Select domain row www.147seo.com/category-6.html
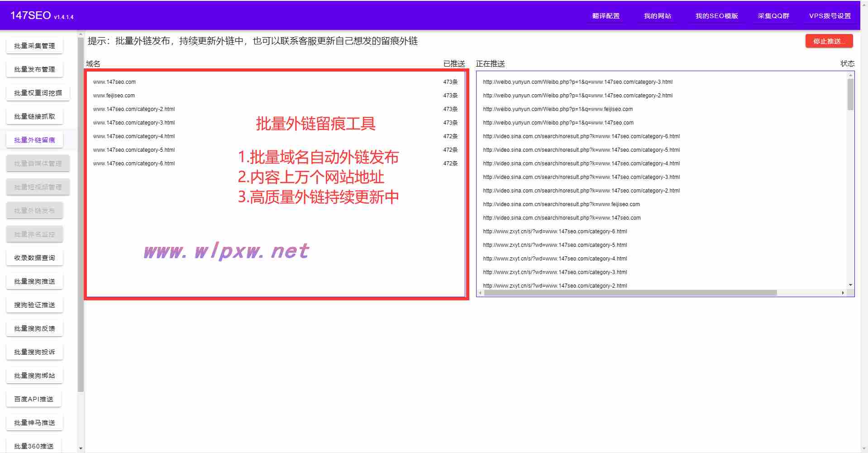The width and height of the screenshot is (868, 453). tap(276, 164)
